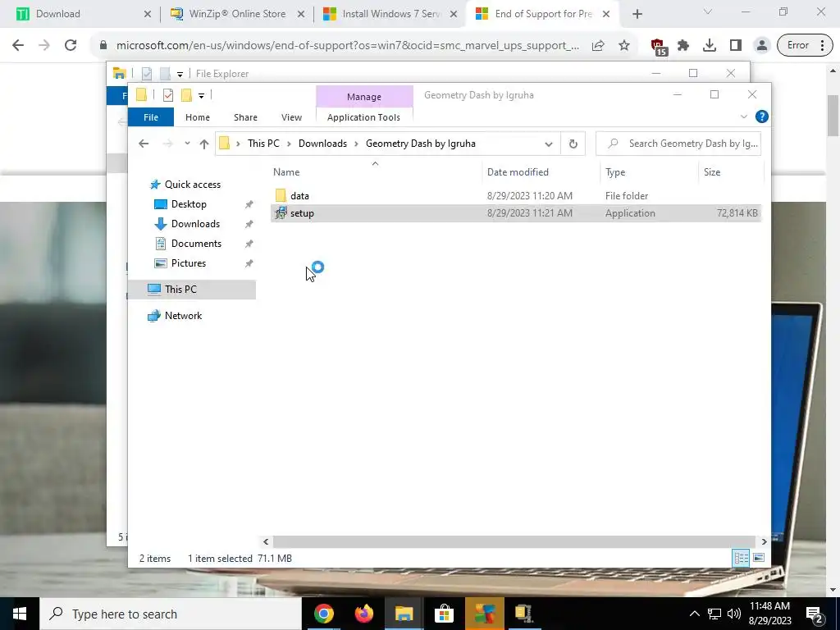
Task: Reload the Microsoft page
Action: coord(71,45)
